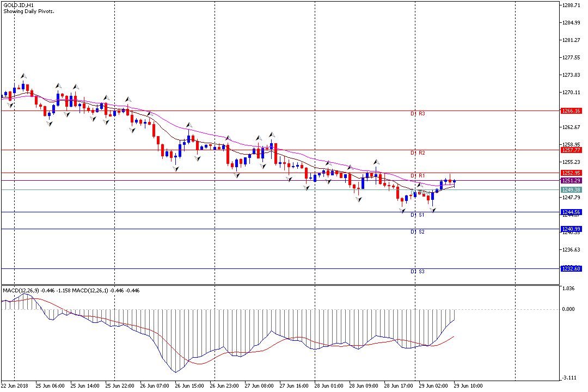Image resolution: width=588 pixels, height=392 pixels.
Task: Click the blue 1240.99 price tag
Action: [571, 229]
